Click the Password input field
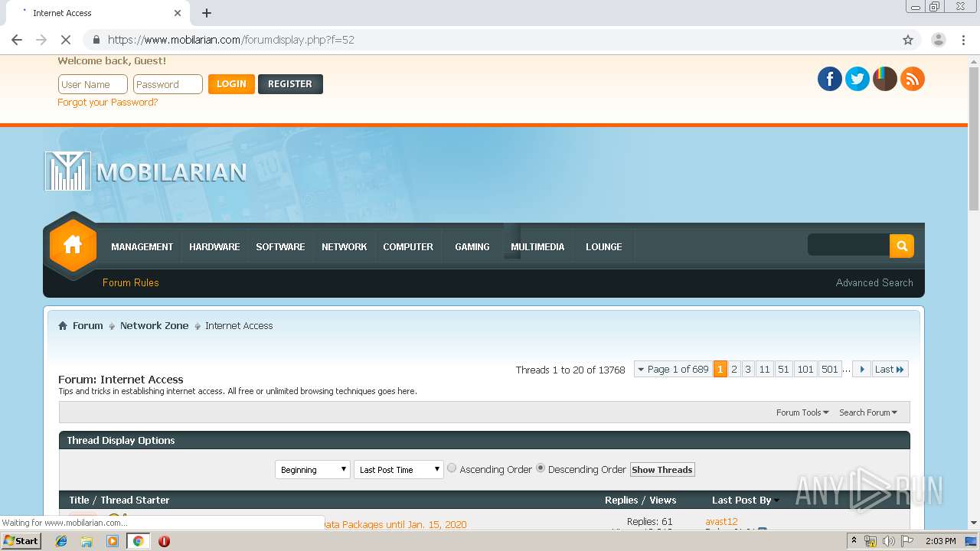Image resolution: width=980 pixels, height=551 pixels. 168,84
